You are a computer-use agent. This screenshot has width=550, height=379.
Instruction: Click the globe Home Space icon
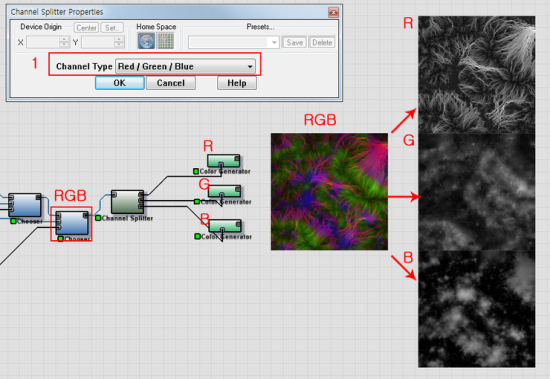(x=146, y=41)
